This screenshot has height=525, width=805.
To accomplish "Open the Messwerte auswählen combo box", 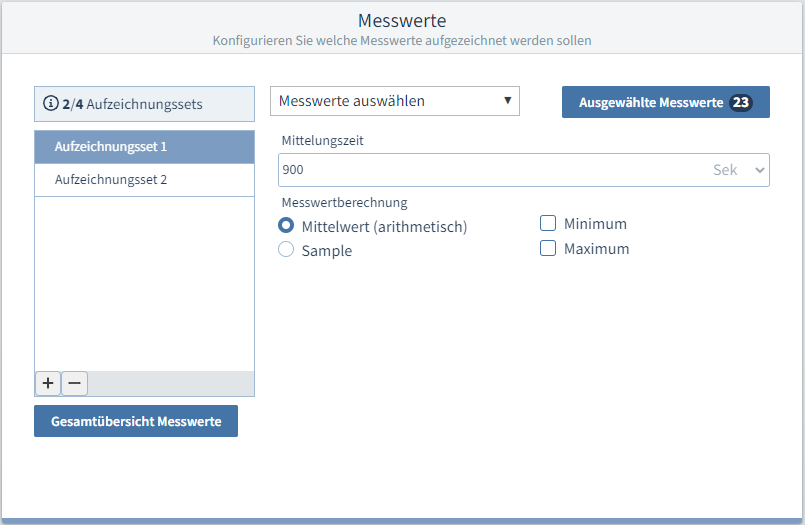I will pyautogui.click(x=394, y=101).
